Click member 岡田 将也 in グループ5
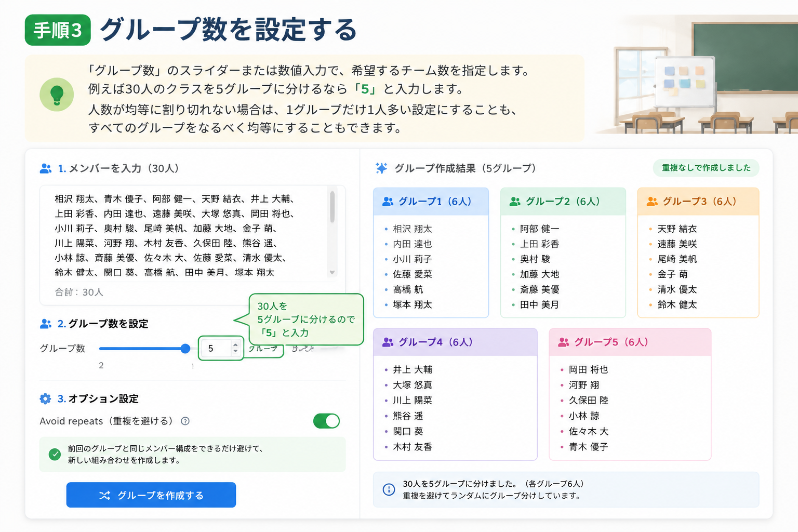Image resolution: width=798 pixels, height=532 pixels. pos(589,370)
